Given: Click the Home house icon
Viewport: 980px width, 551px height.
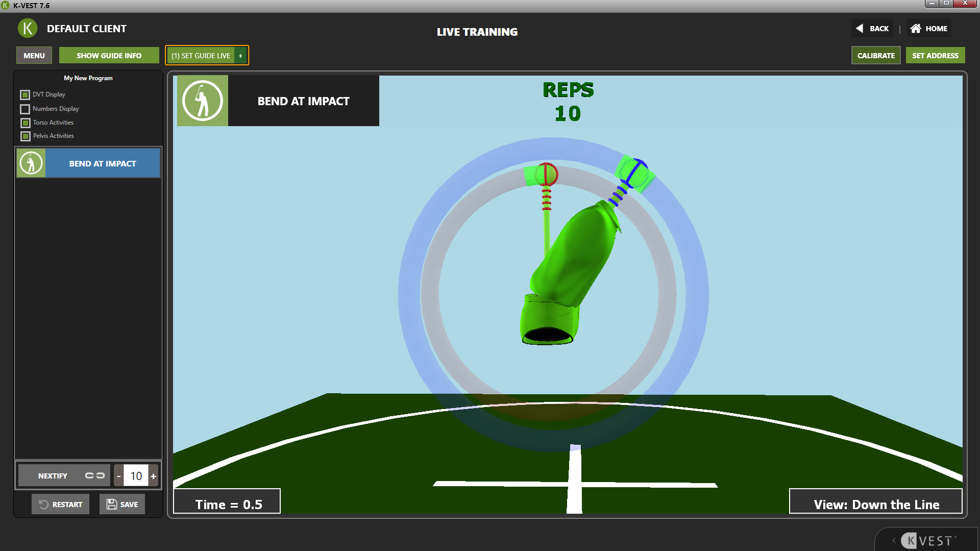Looking at the screenshot, I should click(916, 29).
